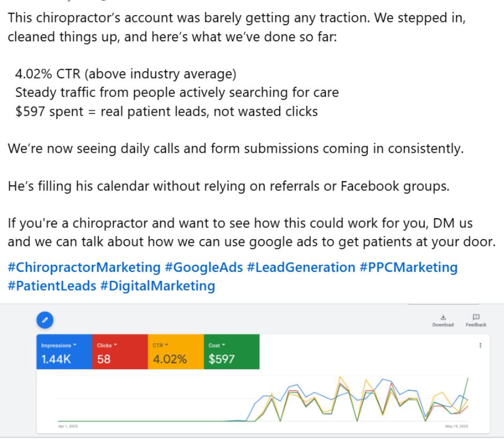Click the #DigitalMarketing hashtag link

[157, 286]
